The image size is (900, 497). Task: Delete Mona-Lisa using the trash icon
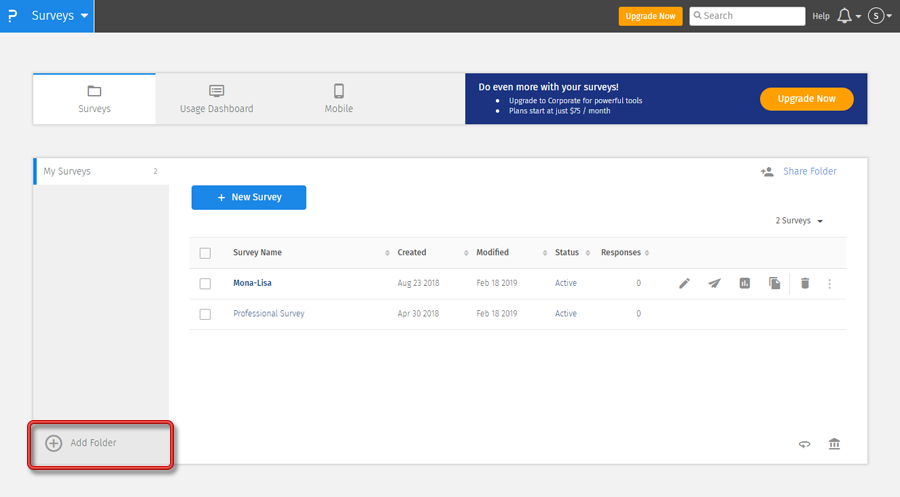click(805, 284)
